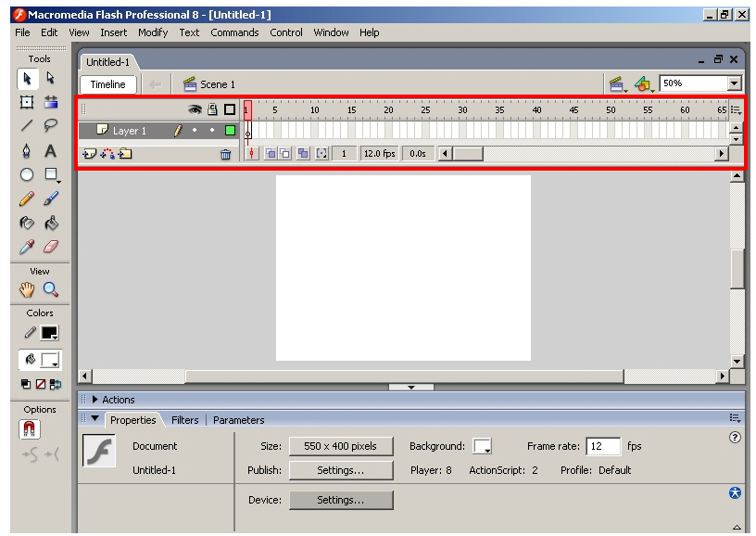Select the Hand tool
The width and height of the screenshot is (756, 536).
[27, 289]
